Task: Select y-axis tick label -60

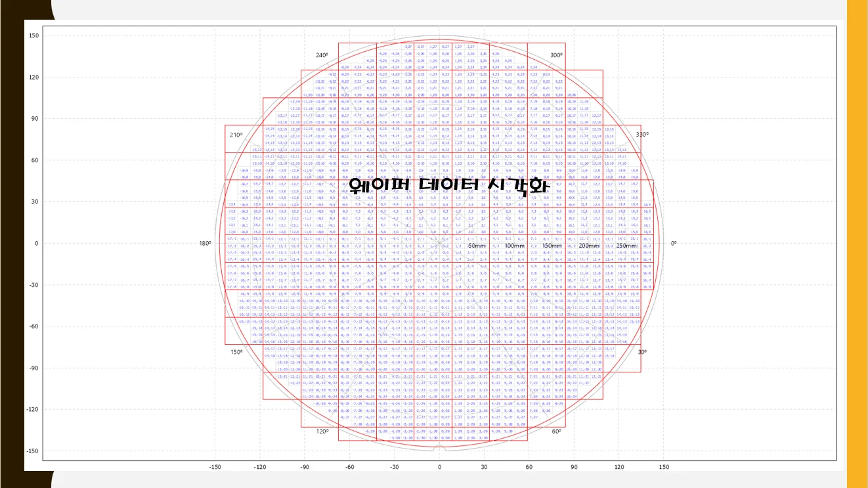Action: pos(35,326)
